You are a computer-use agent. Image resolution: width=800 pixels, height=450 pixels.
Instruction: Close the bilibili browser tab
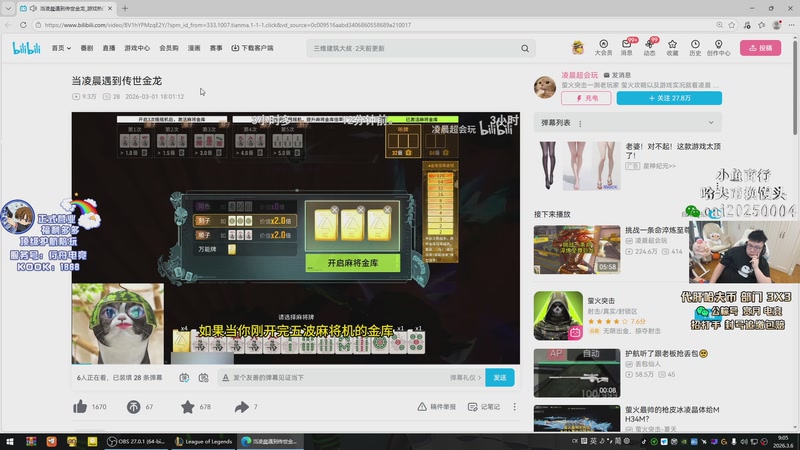pos(110,8)
